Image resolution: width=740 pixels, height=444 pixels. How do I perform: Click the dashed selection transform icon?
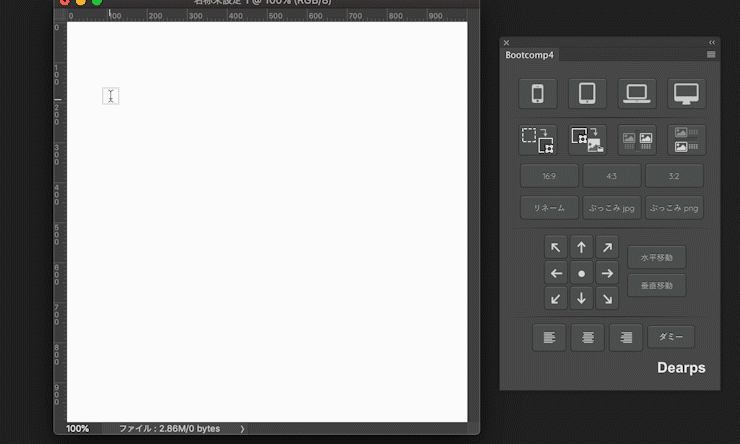(x=538, y=140)
